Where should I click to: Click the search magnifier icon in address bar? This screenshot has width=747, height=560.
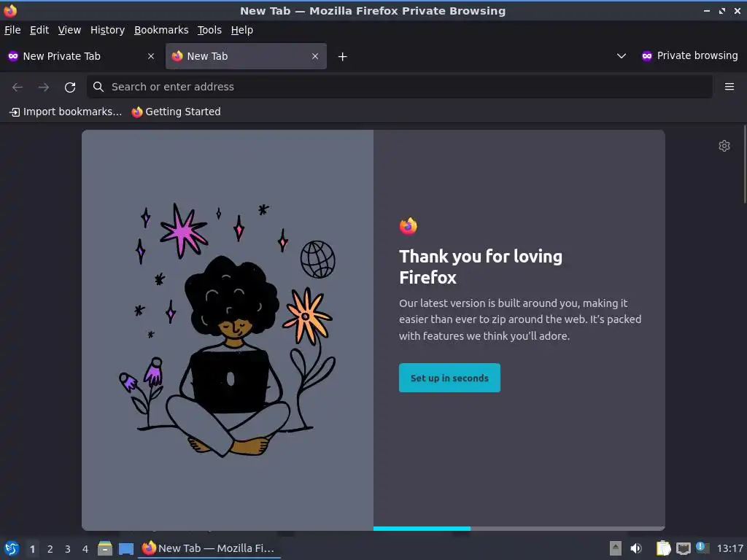pos(98,87)
